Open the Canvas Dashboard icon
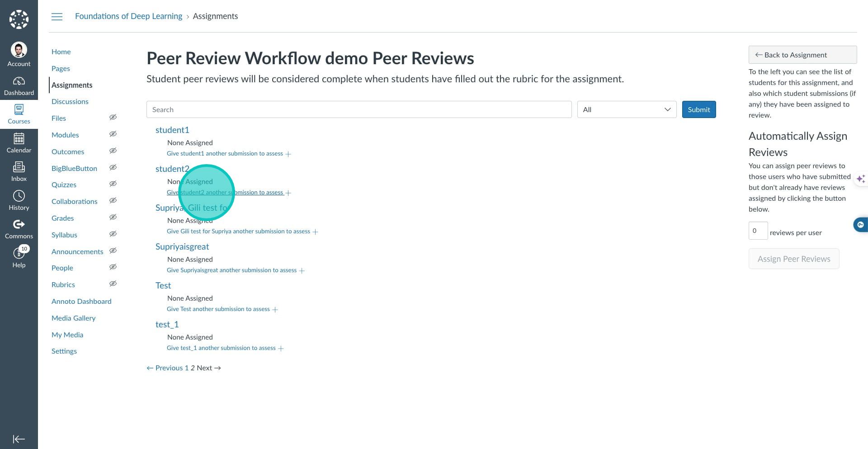The width and height of the screenshot is (868, 449). pyautogui.click(x=19, y=81)
